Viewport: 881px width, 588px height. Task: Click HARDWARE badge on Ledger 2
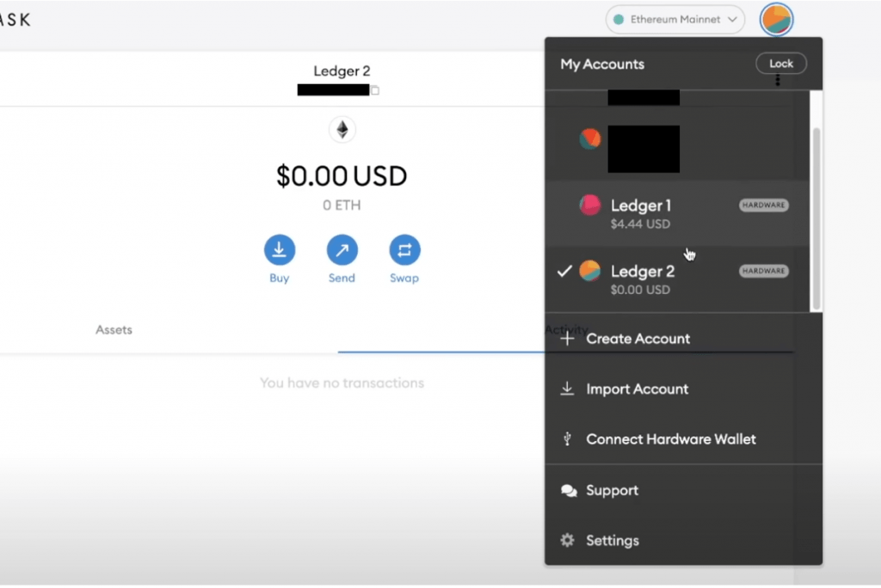pyautogui.click(x=764, y=271)
